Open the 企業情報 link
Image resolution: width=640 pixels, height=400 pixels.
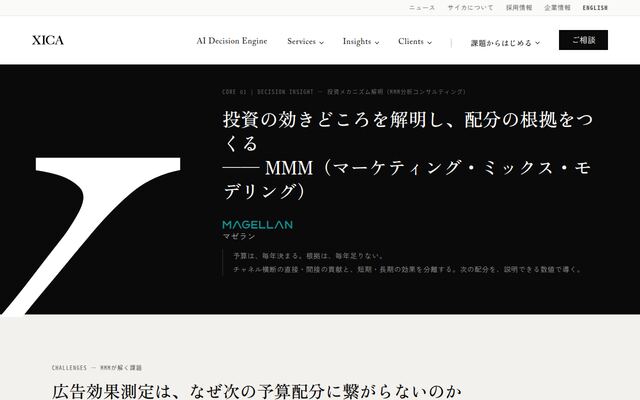[x=557, y=8]
